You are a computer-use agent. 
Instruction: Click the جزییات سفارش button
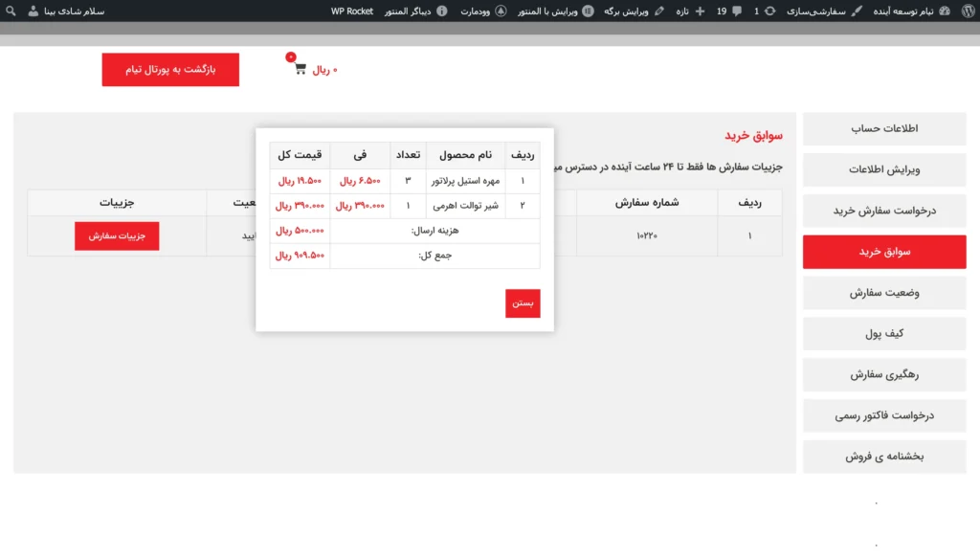click(x=117, y=236)
